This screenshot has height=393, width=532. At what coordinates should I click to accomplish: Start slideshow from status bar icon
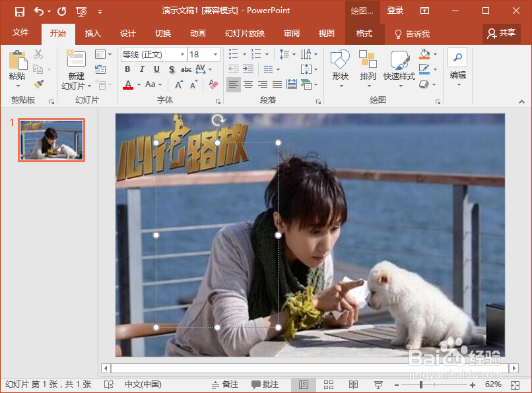click(378, 384)
